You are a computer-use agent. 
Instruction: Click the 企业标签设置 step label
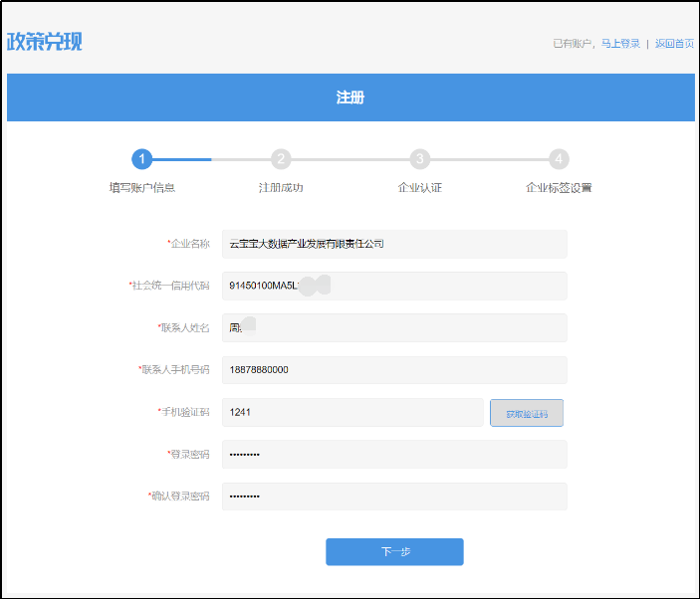(x=559, y=188)
